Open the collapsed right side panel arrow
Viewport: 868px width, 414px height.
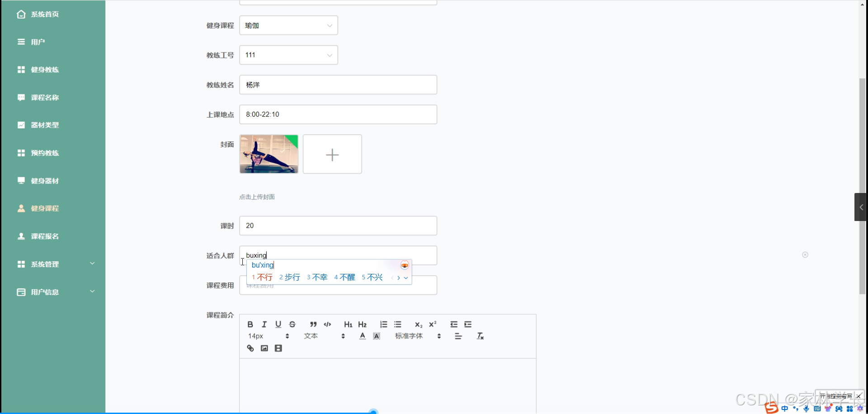pyautogui.click(x=861, y=207)
